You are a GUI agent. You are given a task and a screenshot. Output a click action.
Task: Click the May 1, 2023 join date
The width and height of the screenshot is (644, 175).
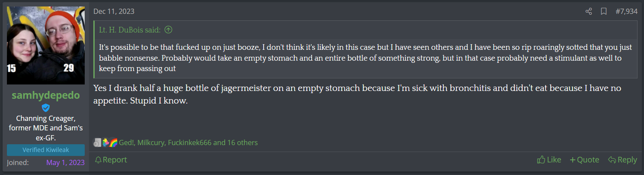pos(65,163)
